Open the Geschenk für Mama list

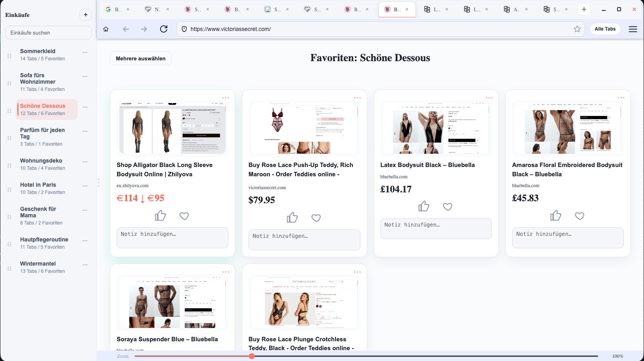pos(47,216)
